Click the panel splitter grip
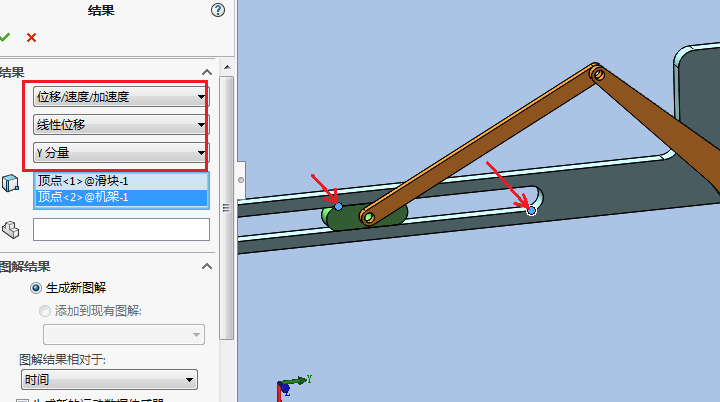The image size is (720, 402). point(226,208)
